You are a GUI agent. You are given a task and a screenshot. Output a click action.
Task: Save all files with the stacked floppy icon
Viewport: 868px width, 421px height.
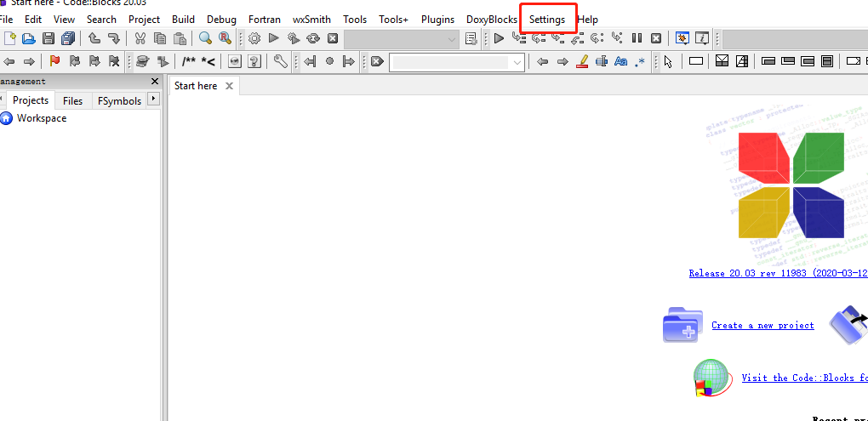point(68,38)
